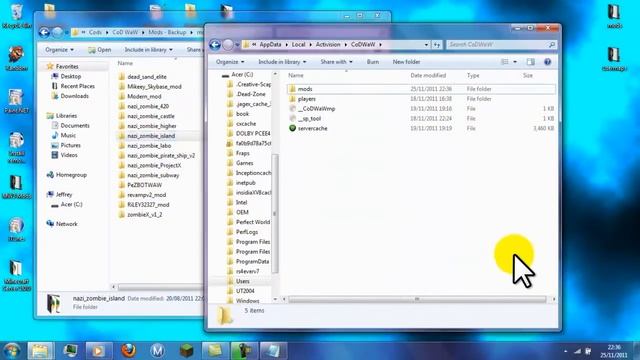640x360 pixels.
Task: Open Share with dropdown in CoDWaW window
Action: (x=336, y=62)
